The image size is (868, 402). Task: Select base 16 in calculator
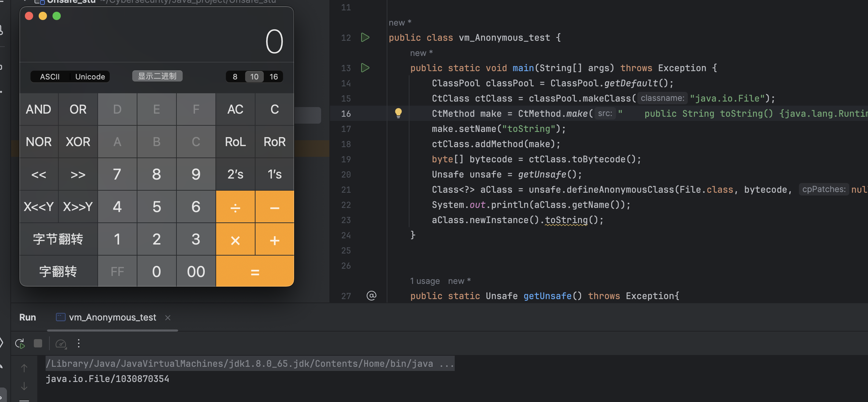click(274, 77)
